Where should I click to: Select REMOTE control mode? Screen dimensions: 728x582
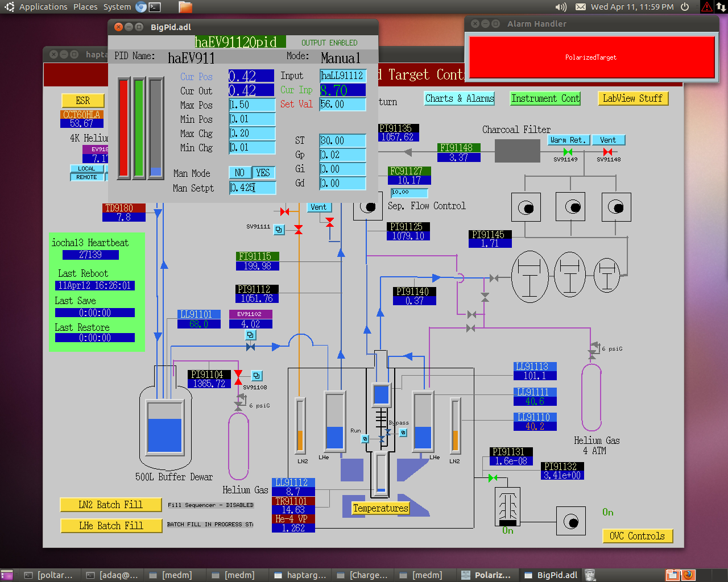tap(87, 177)
